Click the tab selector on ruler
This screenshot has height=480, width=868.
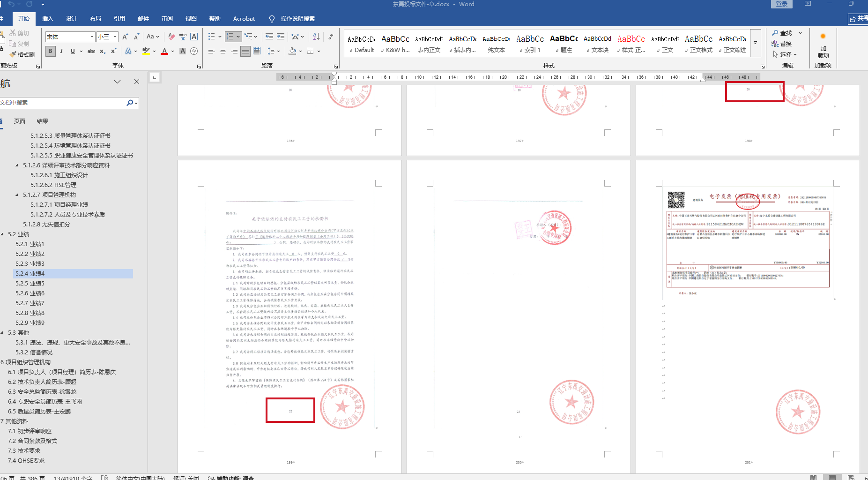pos(155,77)
